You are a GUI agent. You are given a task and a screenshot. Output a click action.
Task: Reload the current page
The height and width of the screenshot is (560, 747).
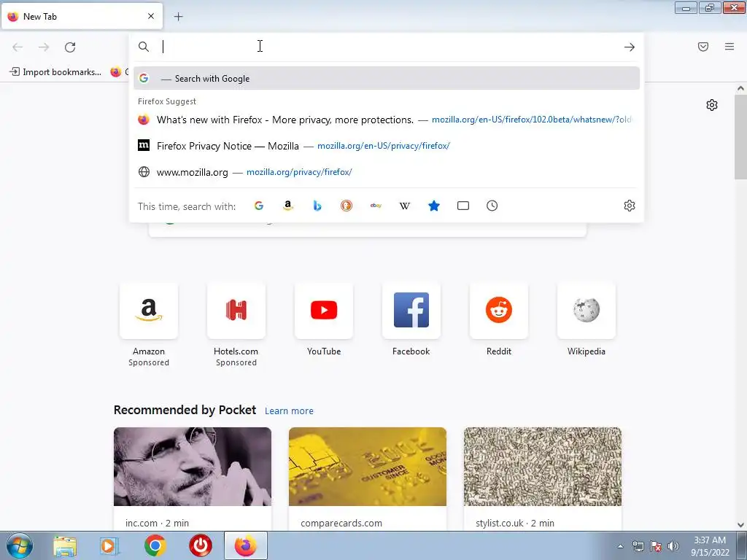pos(70,47)
